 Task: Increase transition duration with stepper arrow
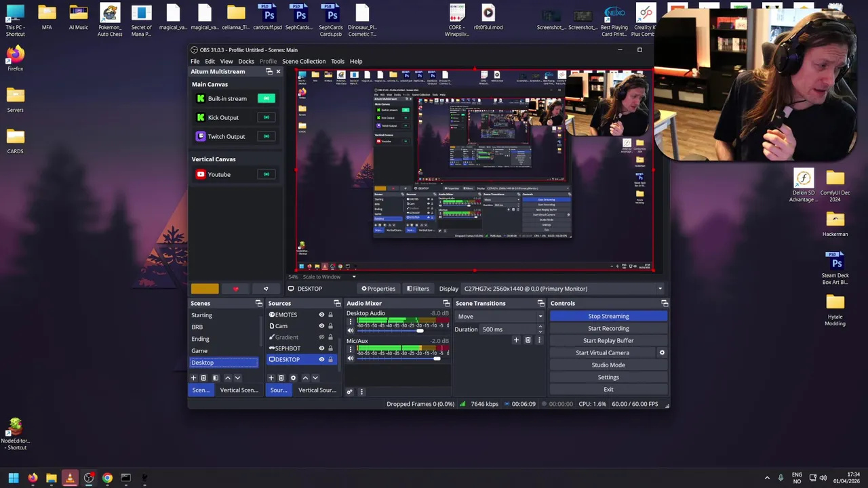(x=540, y=327)
